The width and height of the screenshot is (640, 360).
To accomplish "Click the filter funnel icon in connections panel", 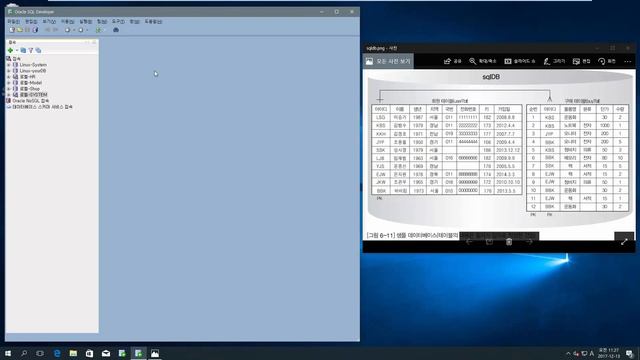I will coord(31,50).
